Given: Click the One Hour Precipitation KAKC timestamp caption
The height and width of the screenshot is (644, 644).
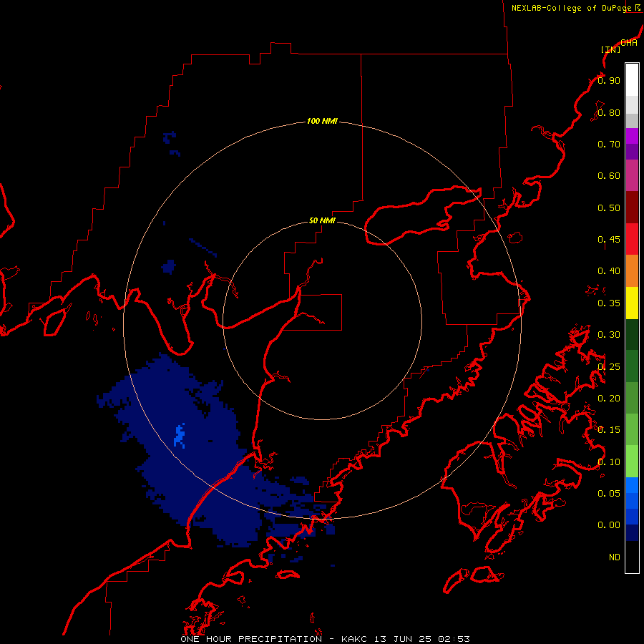Looking at the screenshot, I should (x=325, y=639).
